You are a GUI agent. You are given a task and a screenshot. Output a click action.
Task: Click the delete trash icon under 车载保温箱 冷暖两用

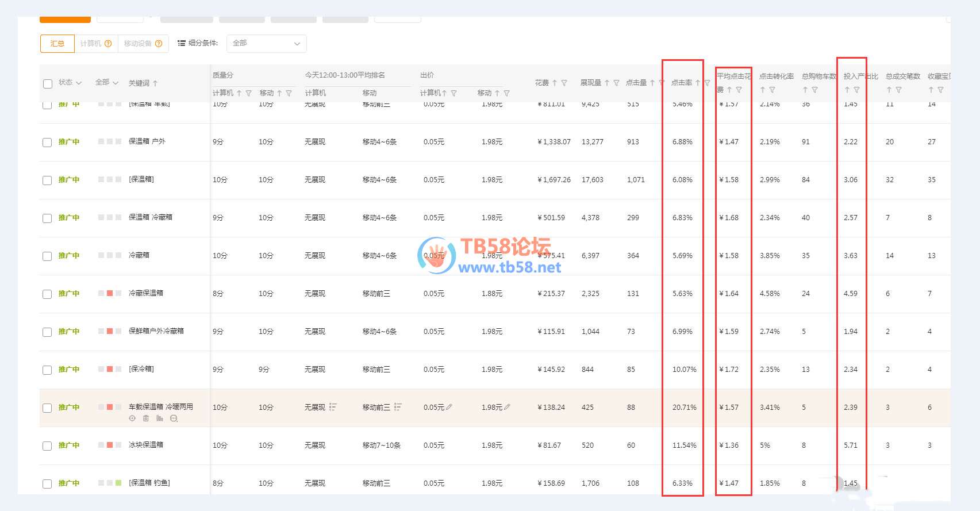click(x=146, y=418)
